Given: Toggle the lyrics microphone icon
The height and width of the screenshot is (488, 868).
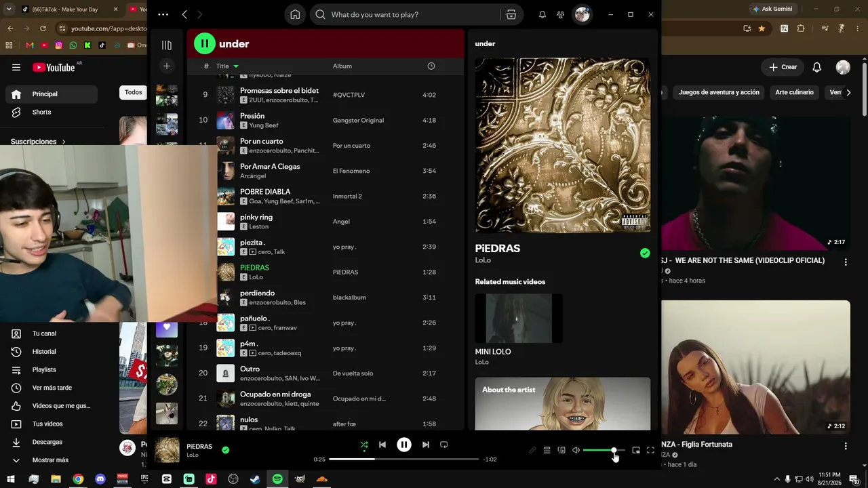Looking at the screenshot, I should [532, 450].
